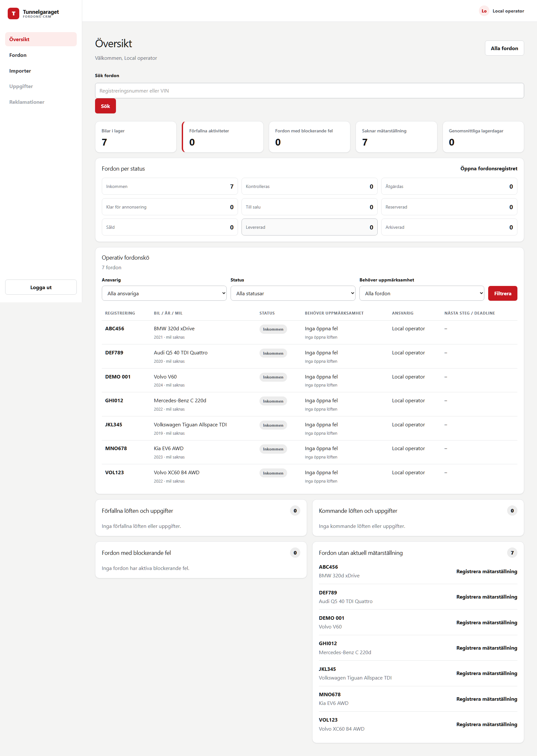Select the Åtgärdas status tile
The image size is (537, 756).
449,187
